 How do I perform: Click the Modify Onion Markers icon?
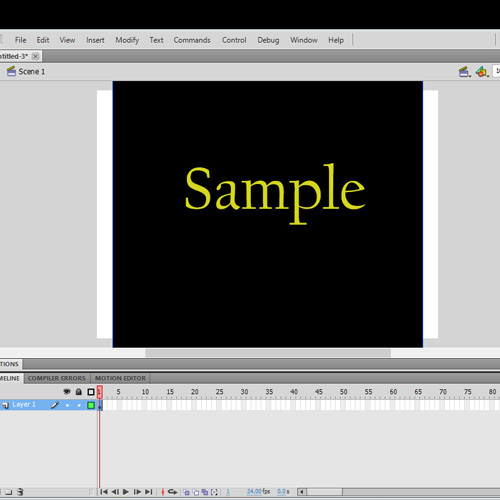click(215, 492)
